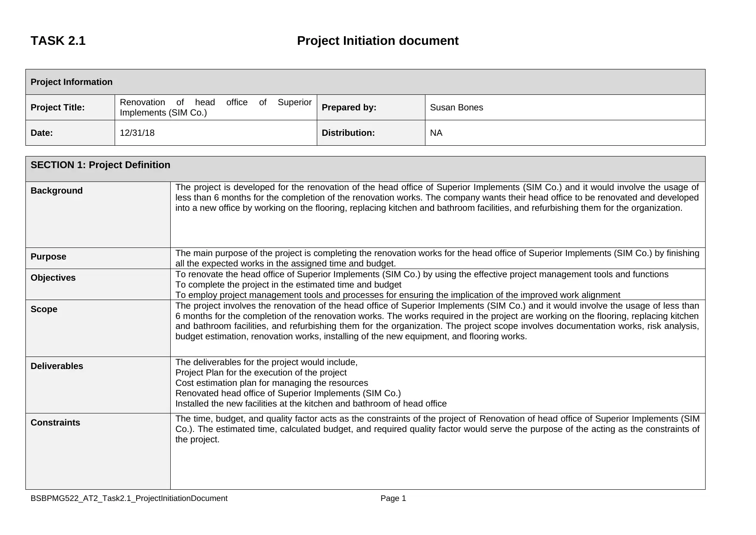756x535 pixels.
Task: Select the 'NA' distribution value
Action: 436,133
